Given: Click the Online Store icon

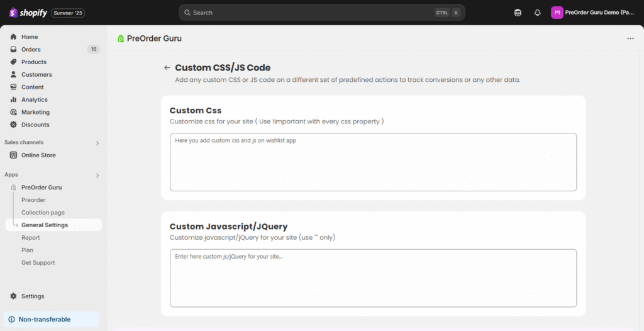Looking at the screenshot, I should 13,155.
